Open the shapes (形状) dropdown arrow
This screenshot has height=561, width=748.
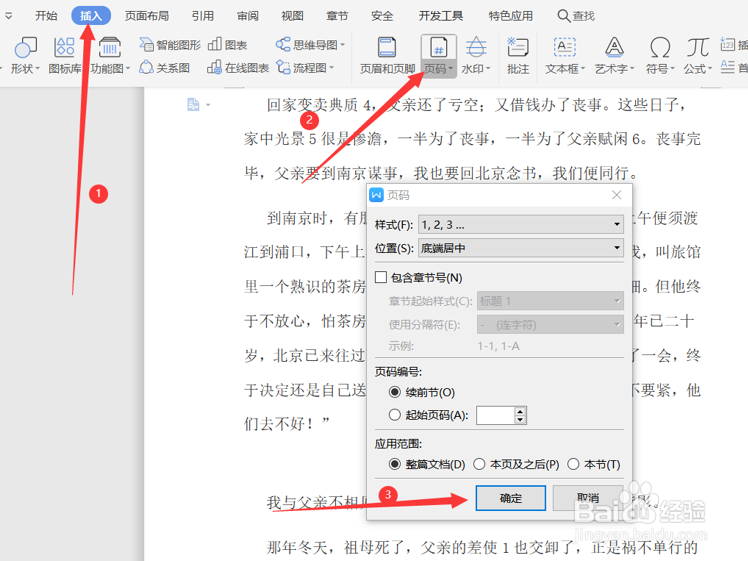(37, 69)
